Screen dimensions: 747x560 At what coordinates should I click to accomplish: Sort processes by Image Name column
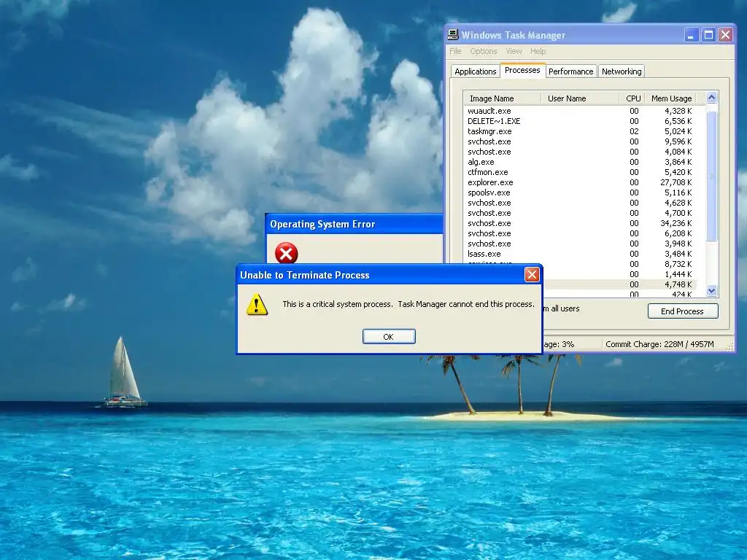click(502, 98)
